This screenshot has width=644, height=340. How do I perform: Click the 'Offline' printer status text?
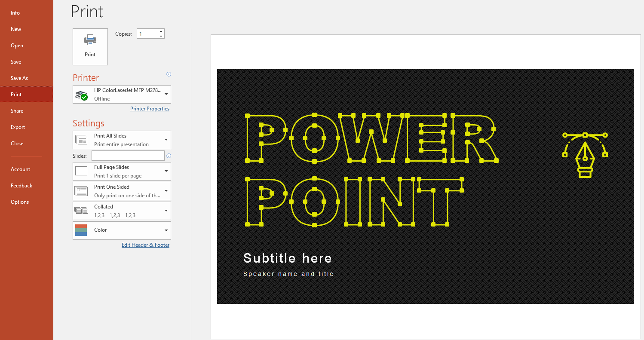click(x=102, y=99)
